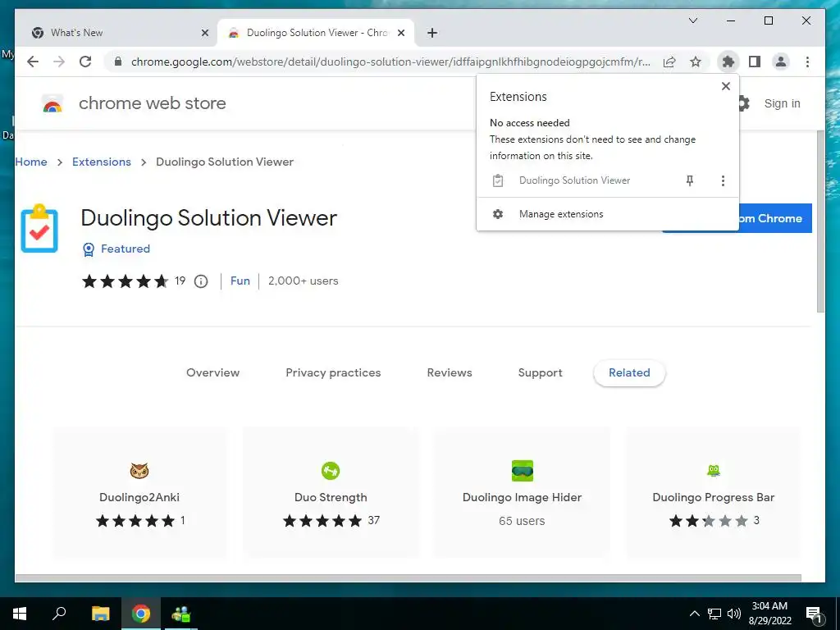Image resolution: width=840 pixels, height=630 pixels.
Task: Close the Duolingo Solution Viewer tab
Action: (401, 33)
